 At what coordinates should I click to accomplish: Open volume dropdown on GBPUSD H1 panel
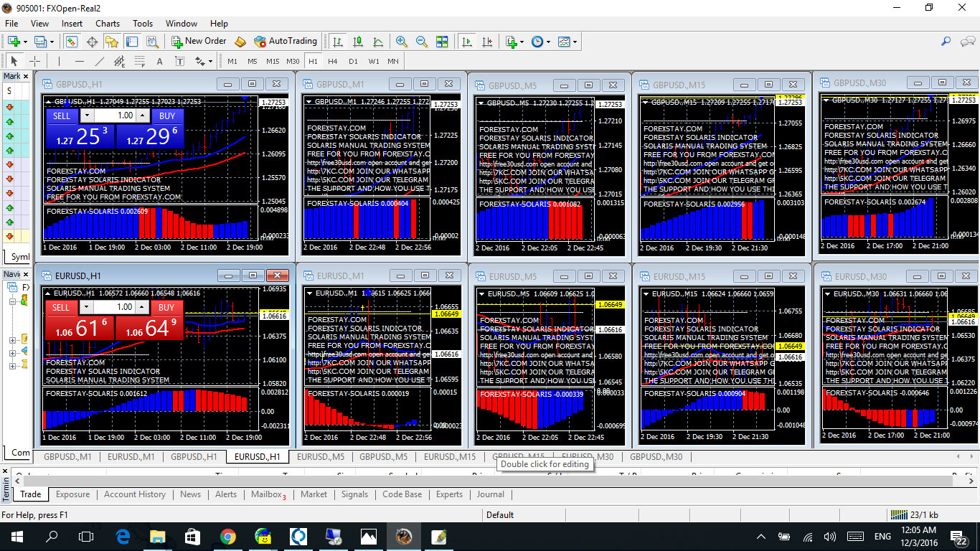click(87, 116)
